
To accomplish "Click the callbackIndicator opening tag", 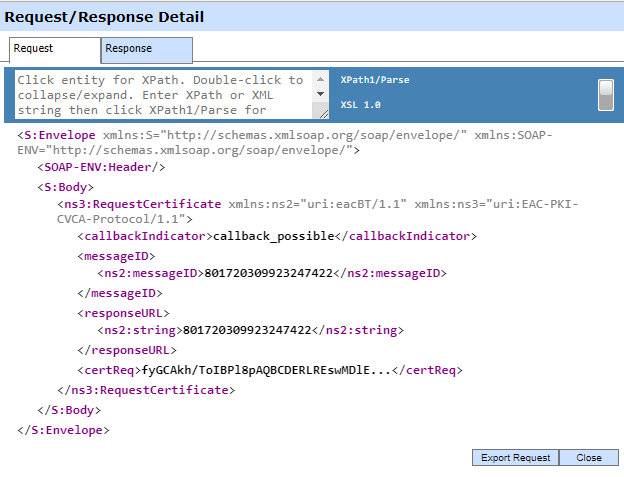I will click(x=145, y=237).
